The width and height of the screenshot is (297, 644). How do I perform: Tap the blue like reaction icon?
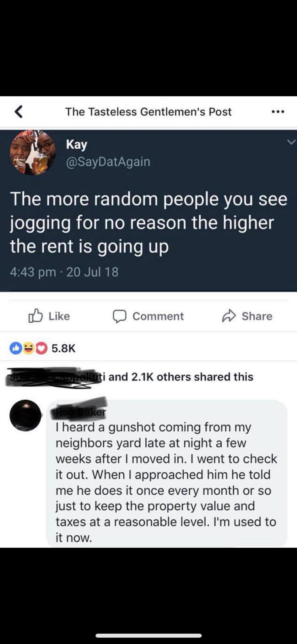[15, 348]
